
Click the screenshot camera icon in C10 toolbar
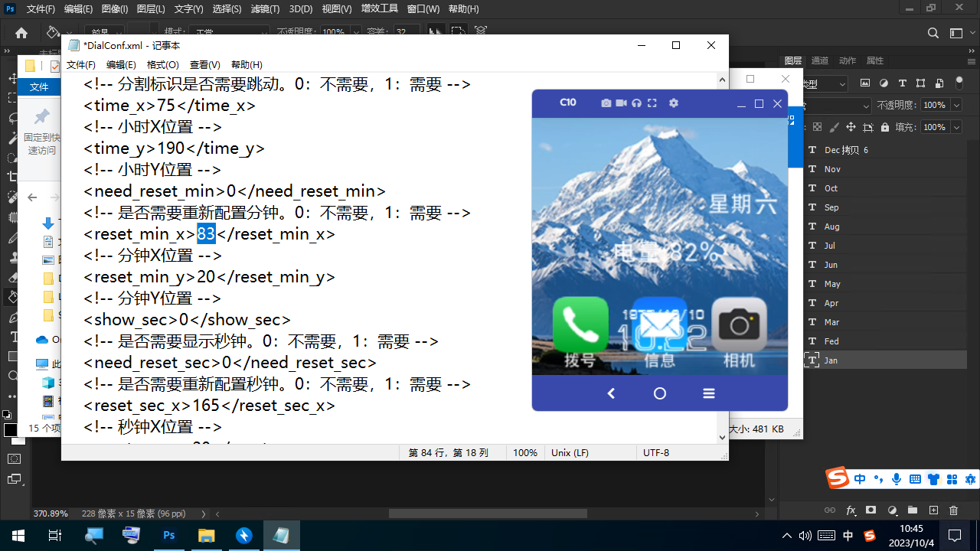click(x=606, y=103)
